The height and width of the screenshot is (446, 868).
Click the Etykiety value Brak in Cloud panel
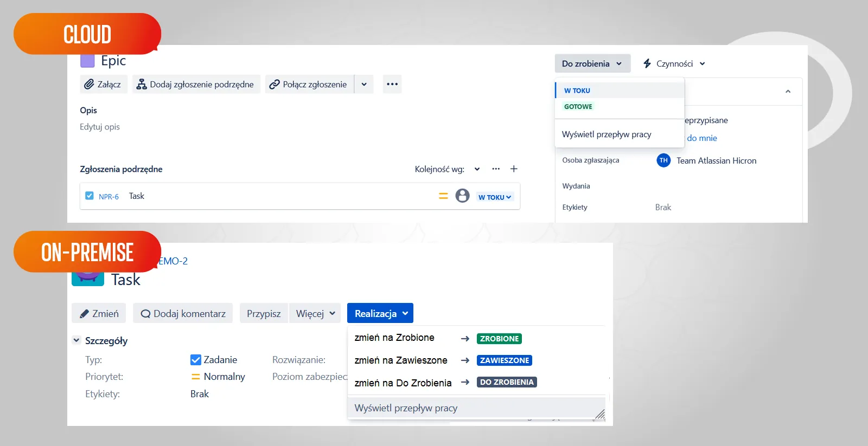point(663,208)
